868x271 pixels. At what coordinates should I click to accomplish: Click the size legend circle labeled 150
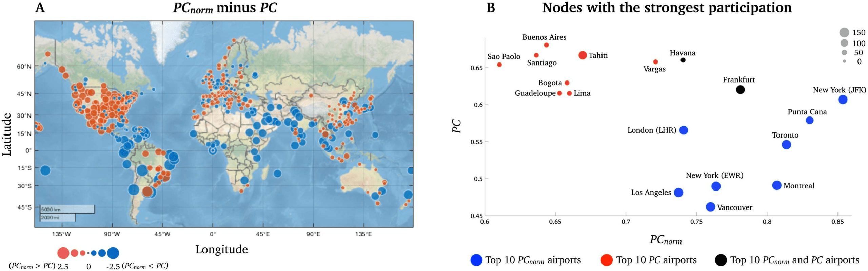[844, 32]
